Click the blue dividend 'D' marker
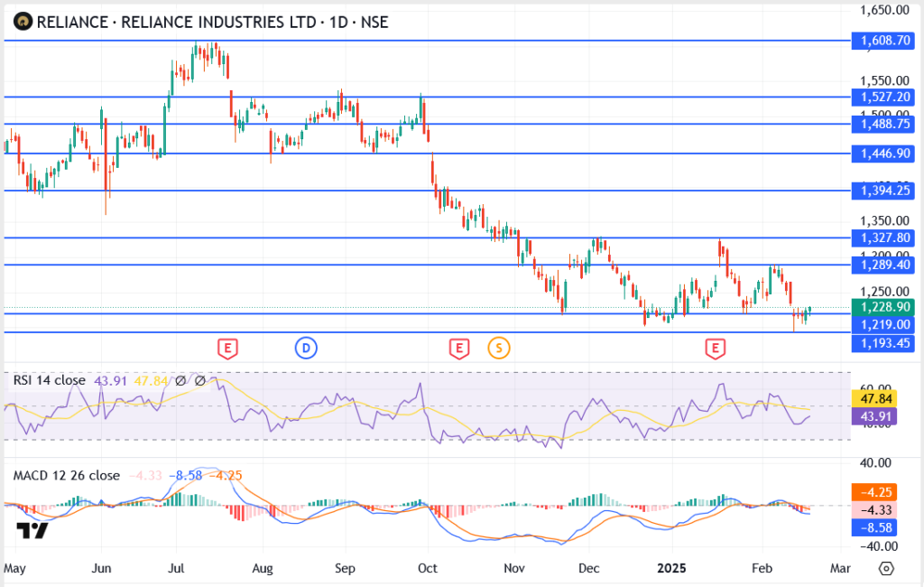 [x=306, y=347]
